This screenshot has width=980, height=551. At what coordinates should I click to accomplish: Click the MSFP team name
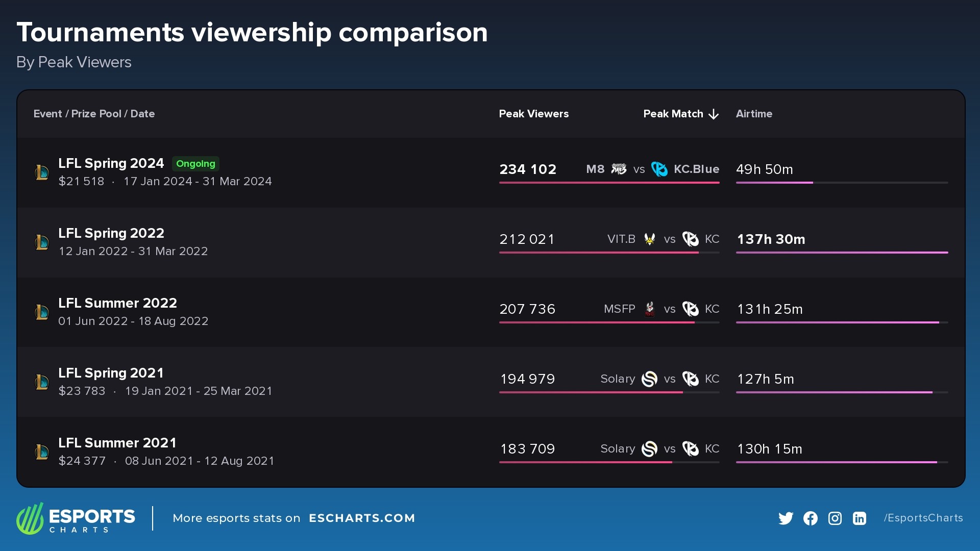click(x=619, y=309)
